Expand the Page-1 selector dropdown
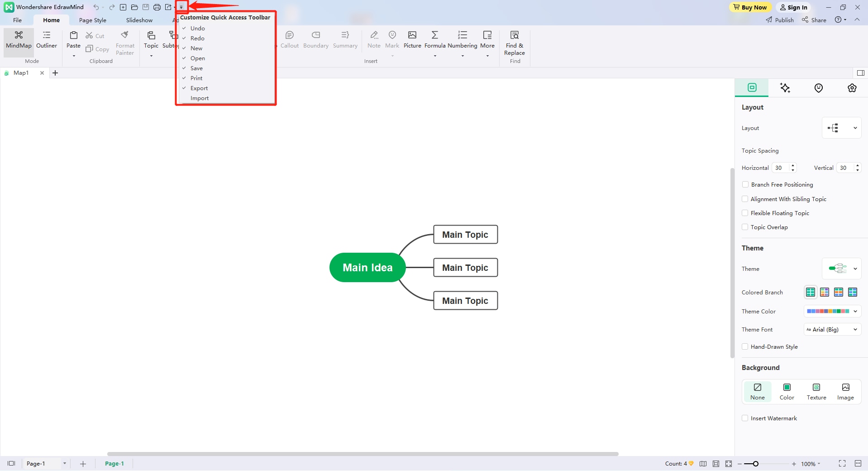This screenshot has height=471, width=868. [65, 463]
